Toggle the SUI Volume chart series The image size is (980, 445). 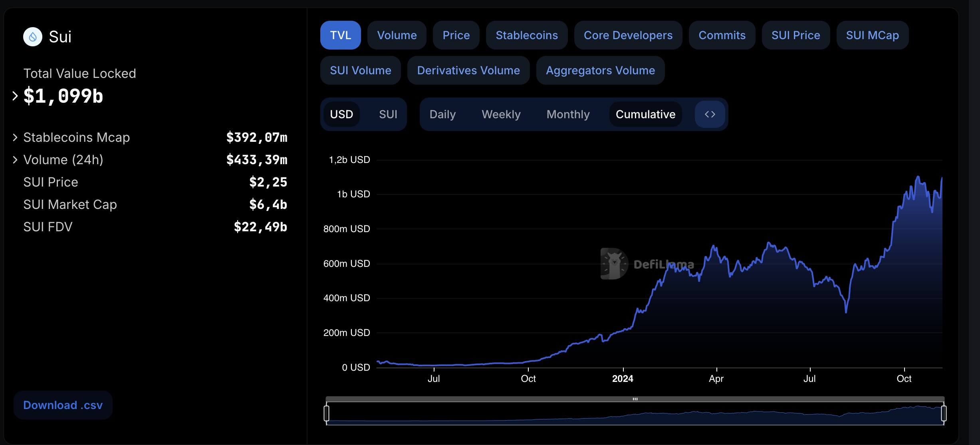[x=361, y=70]
